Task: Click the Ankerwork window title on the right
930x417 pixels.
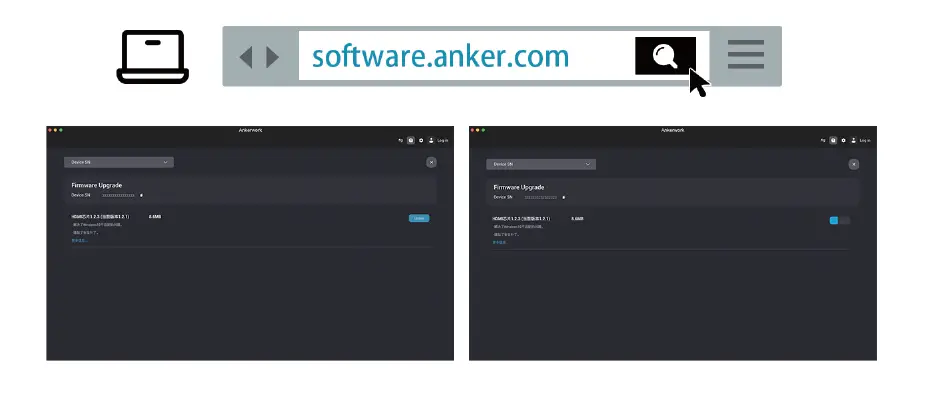Action: (673, 130)
